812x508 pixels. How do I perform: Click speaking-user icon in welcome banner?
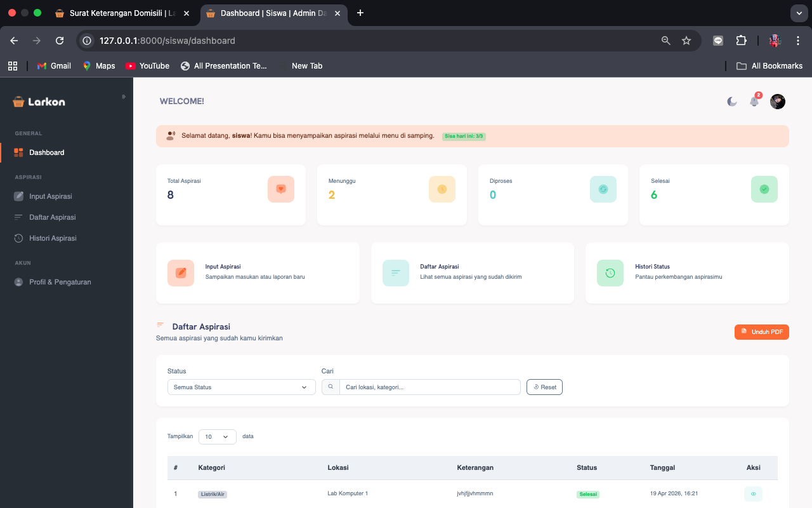pos(171,135)
